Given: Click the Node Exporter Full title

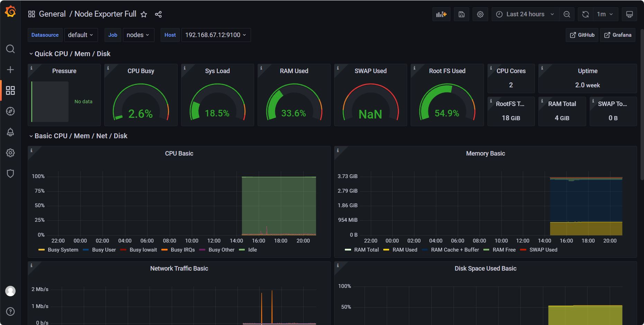Looking at the screenshot, I should 105,14.
